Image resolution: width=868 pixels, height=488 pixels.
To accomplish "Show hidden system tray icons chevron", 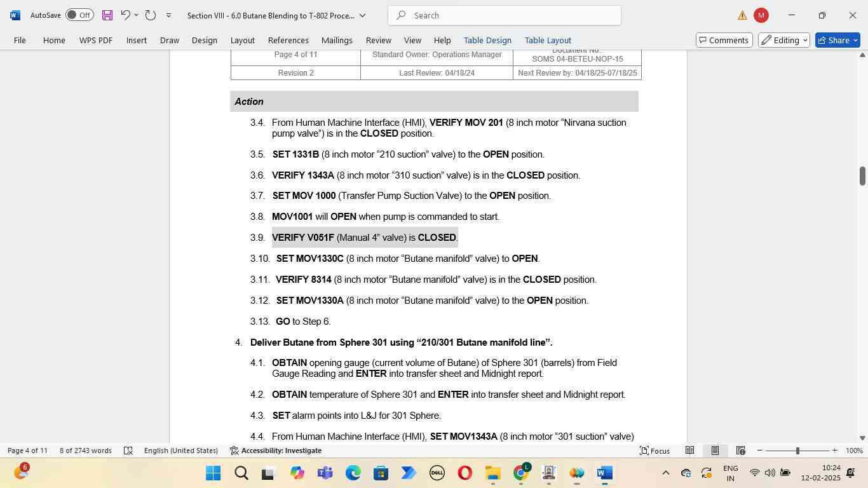I will point(666,473).
